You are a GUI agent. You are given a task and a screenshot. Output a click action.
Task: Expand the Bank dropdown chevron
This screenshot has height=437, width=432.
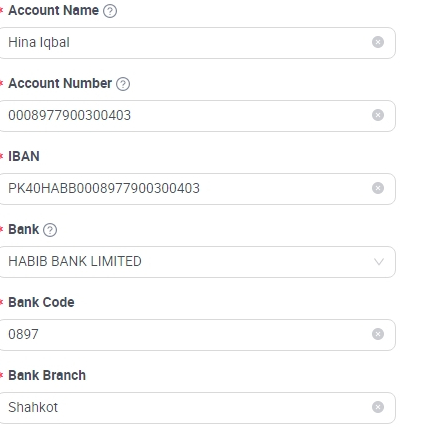click(x=379, y=262)
